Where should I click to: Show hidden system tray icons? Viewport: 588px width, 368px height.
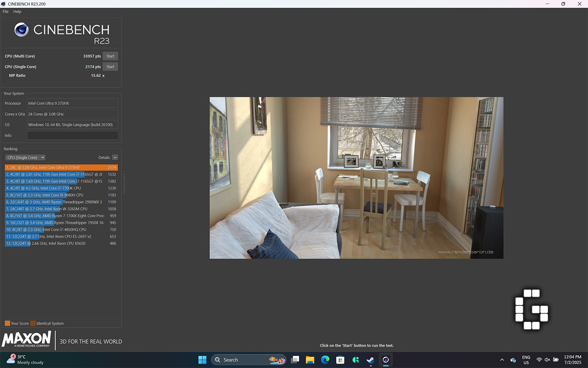click(x=502, y=360)
